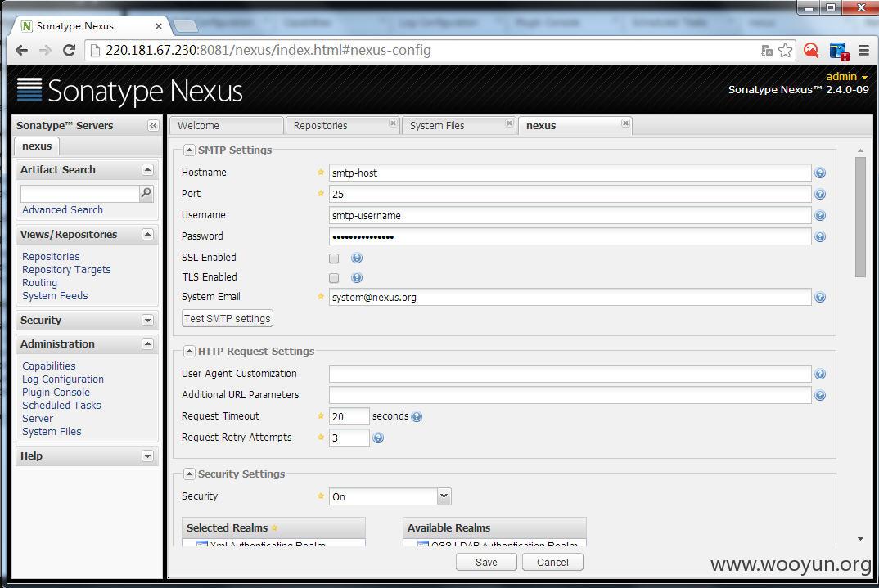Open the Routing link
This screenshot has width=879, height=588.
tap(40, 283)
